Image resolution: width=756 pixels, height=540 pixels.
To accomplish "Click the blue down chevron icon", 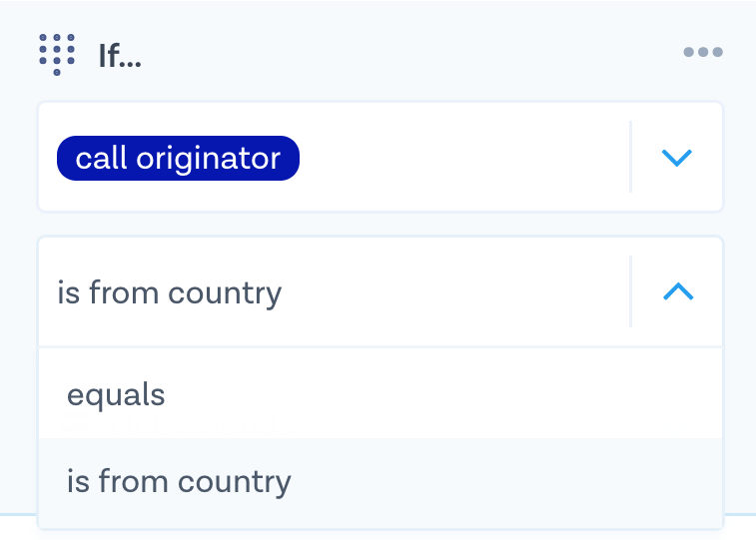I will point(677,158).
